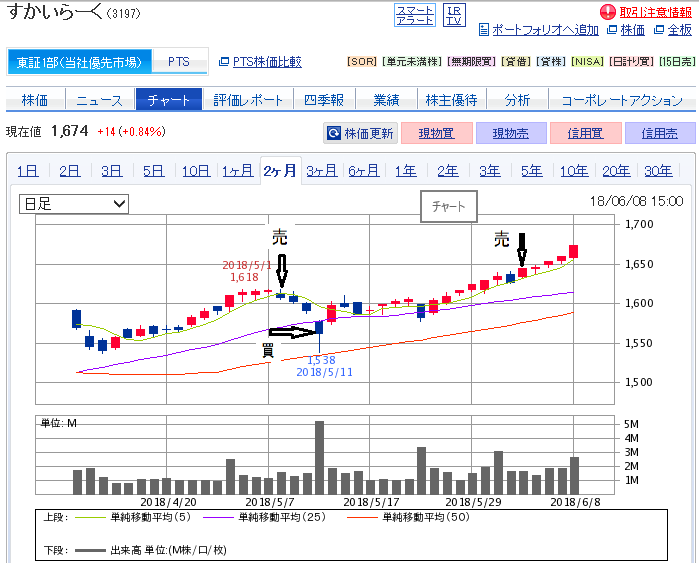Screen dimensions: 699x563
Task: Click the popup icon beside 株価 link
Action: 613,30
